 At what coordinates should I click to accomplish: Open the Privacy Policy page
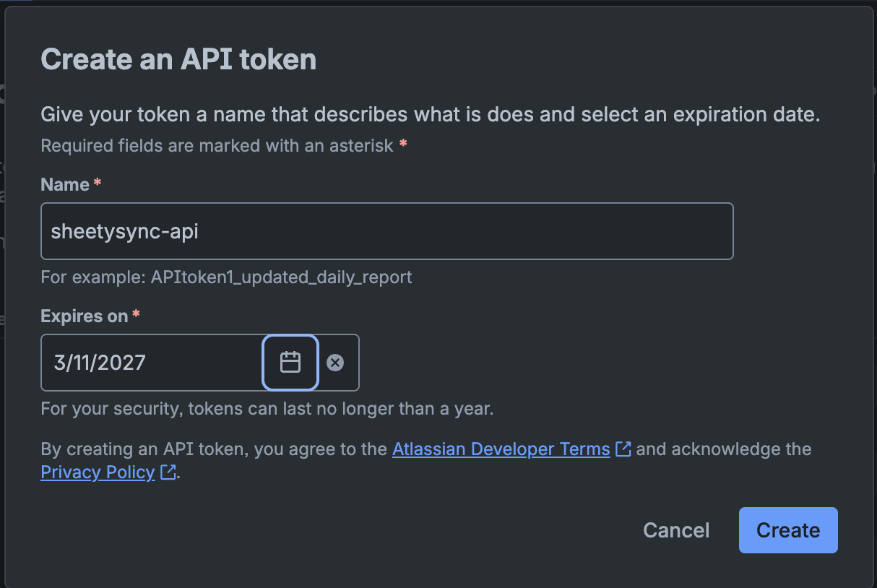tap(97, 472)
